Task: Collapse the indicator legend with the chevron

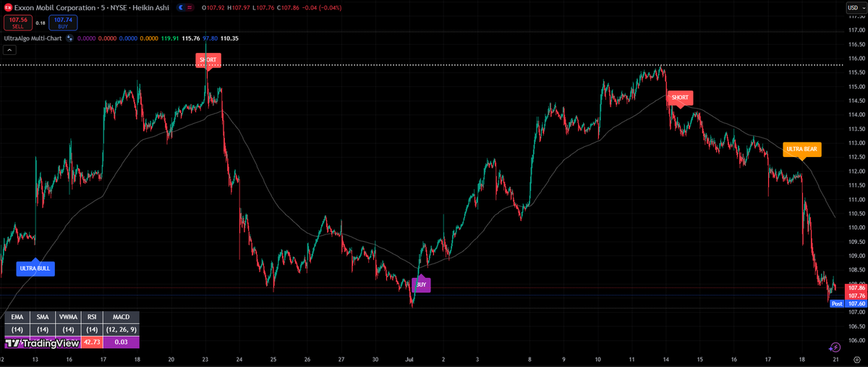Action: pyautogui.click(x=9, y=50)
